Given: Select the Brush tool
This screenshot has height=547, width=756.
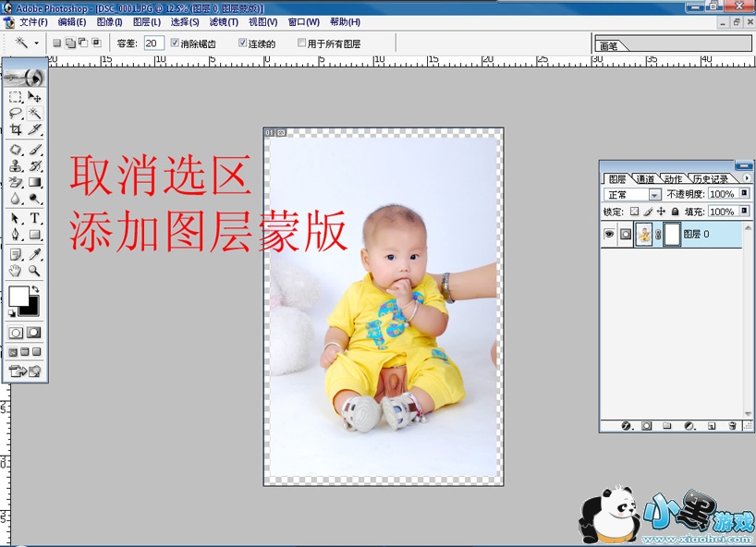Looking at the screenshot, I should [34, 150].
